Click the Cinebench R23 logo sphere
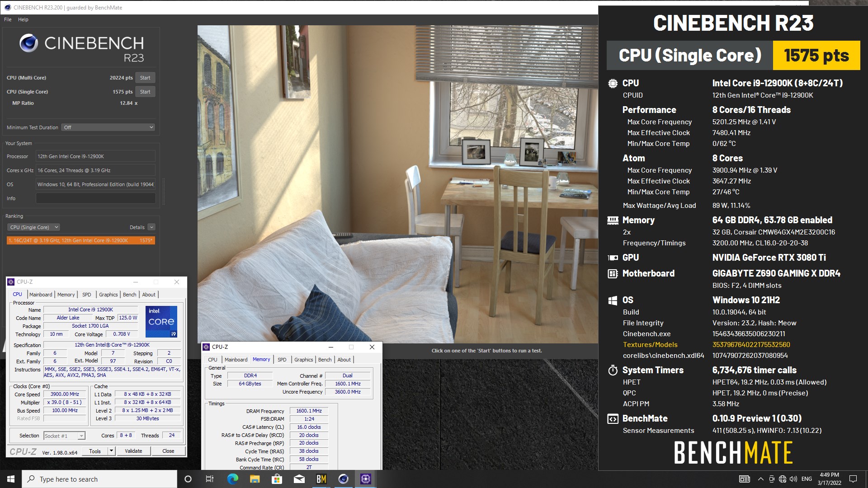The image size is (868, 488). coord(29,43)
